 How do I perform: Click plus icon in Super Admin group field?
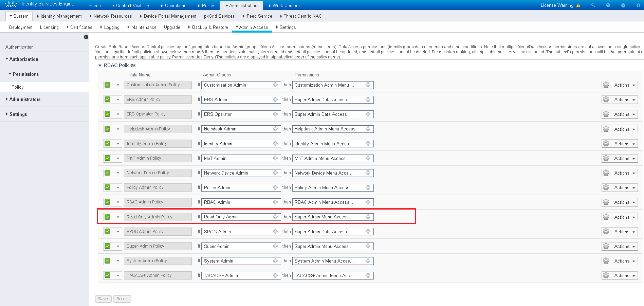pyautogui.click(x=275, y=246)
